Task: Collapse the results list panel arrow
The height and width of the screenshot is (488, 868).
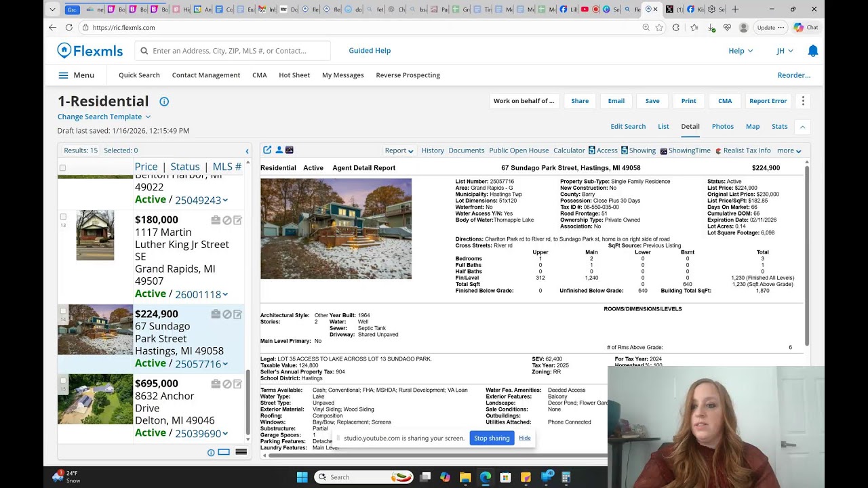Action: click(x=247, y=151)
